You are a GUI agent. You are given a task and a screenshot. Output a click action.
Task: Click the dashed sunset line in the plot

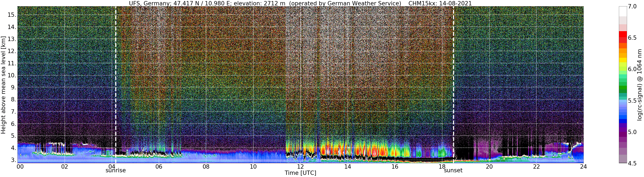pyautogui.click(x=453, y=85)
